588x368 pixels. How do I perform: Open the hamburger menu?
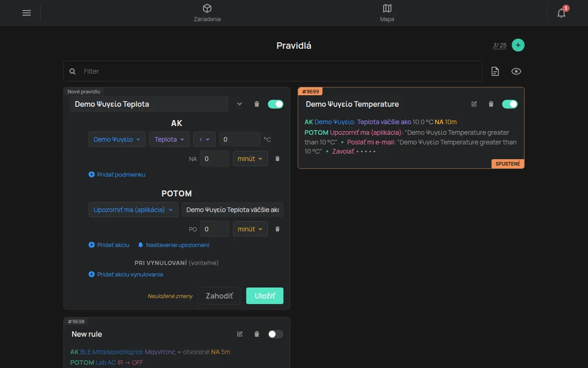(x=27, y=13)
